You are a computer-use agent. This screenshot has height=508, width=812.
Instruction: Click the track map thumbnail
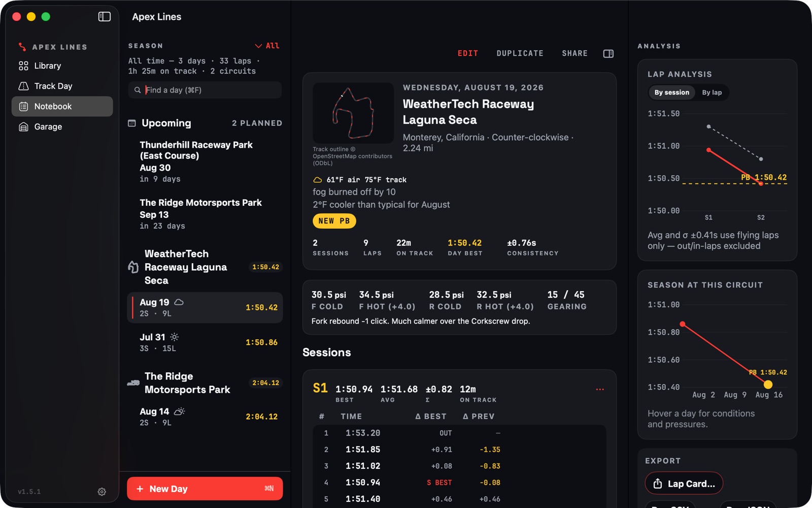(x=353, y=113)
